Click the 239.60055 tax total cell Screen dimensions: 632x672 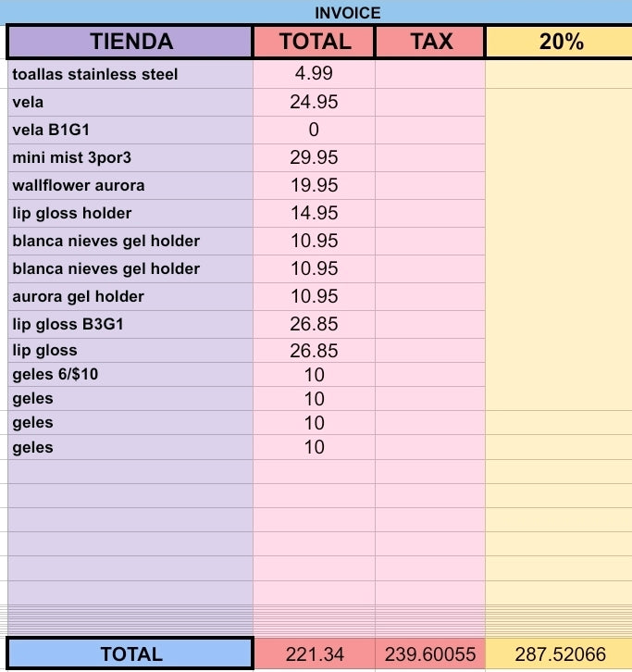(x=430, y=654)
